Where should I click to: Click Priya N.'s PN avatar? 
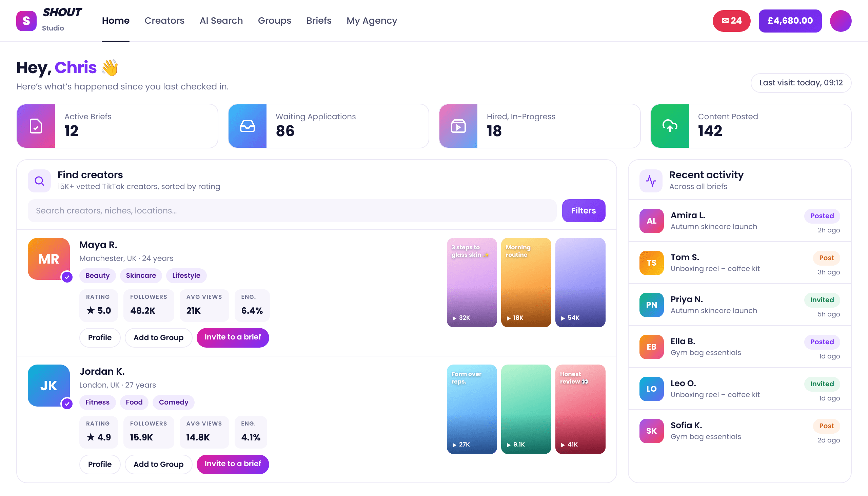[x=652, y=305]
